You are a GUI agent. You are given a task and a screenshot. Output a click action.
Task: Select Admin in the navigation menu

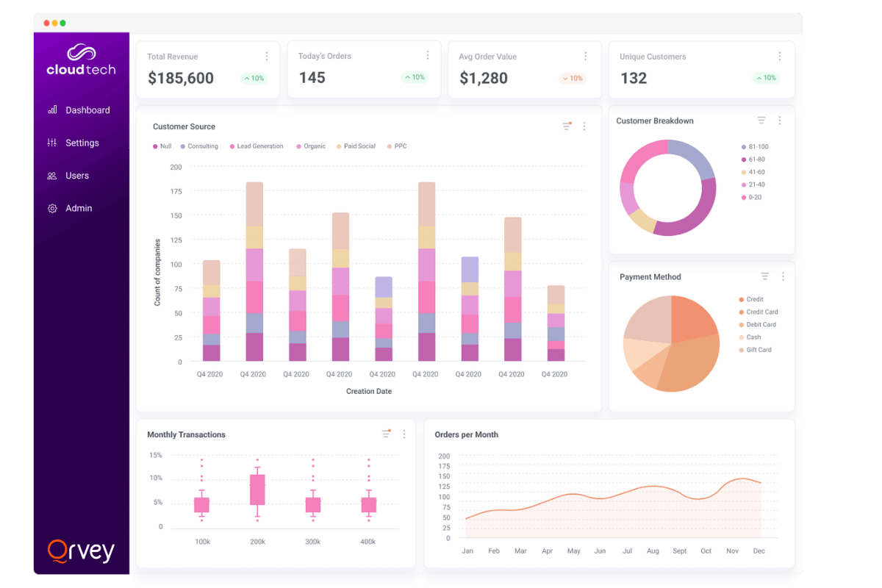[79, 208]
